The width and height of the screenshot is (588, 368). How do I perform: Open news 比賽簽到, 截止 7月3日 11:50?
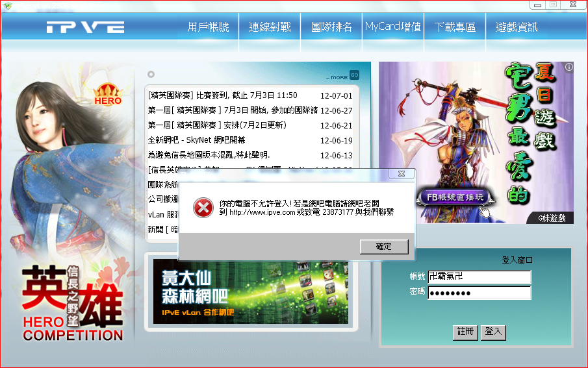(222, 95)
